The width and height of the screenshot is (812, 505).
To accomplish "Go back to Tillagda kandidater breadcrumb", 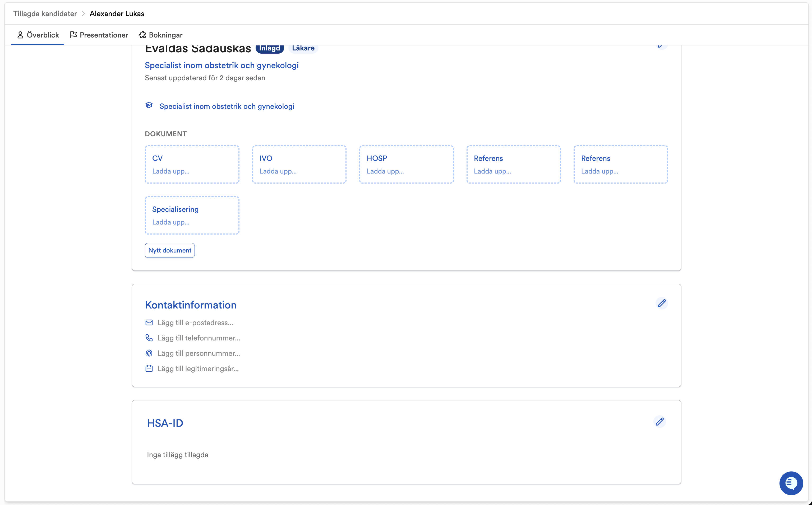I will 45,14.
